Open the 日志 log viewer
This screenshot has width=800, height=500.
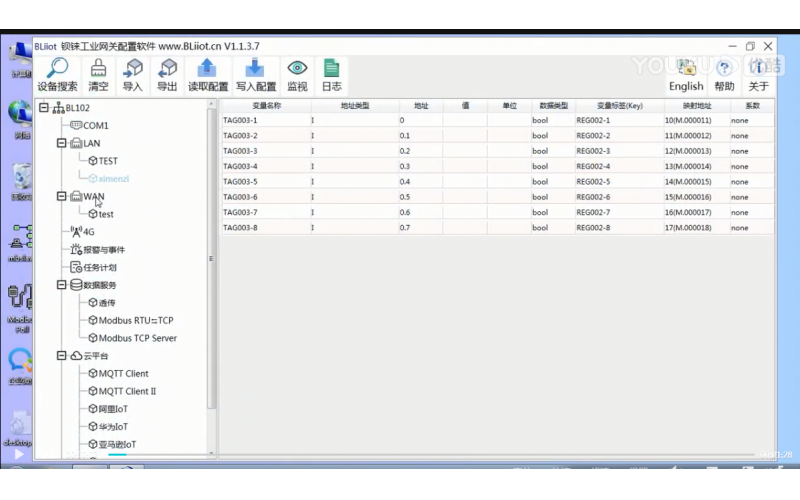[331, 68]
